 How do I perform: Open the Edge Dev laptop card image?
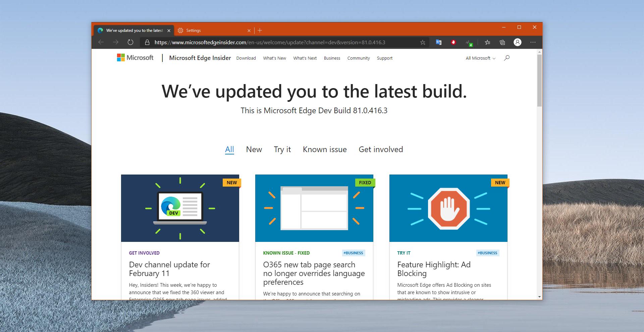(x=180, y=208)
